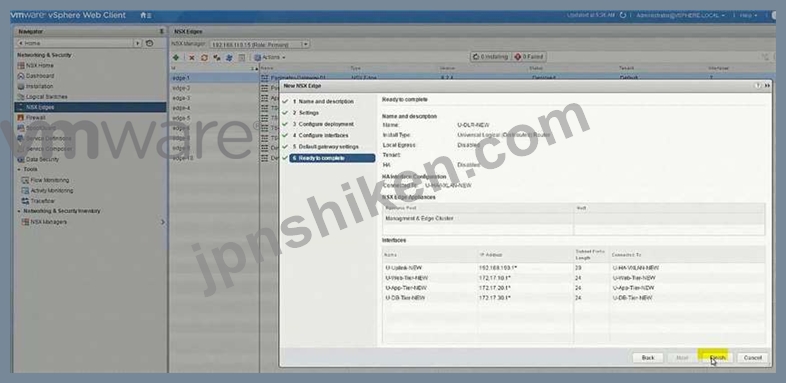Click the refresh icon in top bar
786x383 pixels.
pyautogui.click(x=623, y=16)
